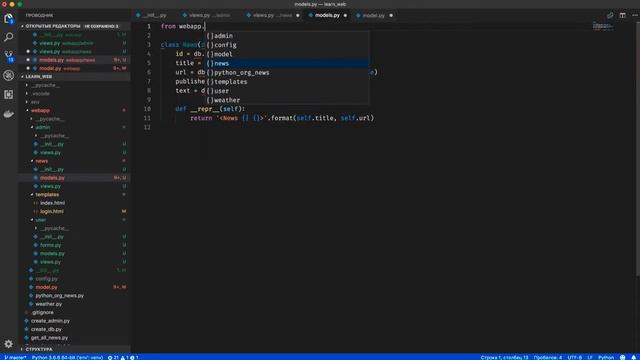Open get_all_news.py in the file tree
The image size is (640, 360).
[75, 338]
